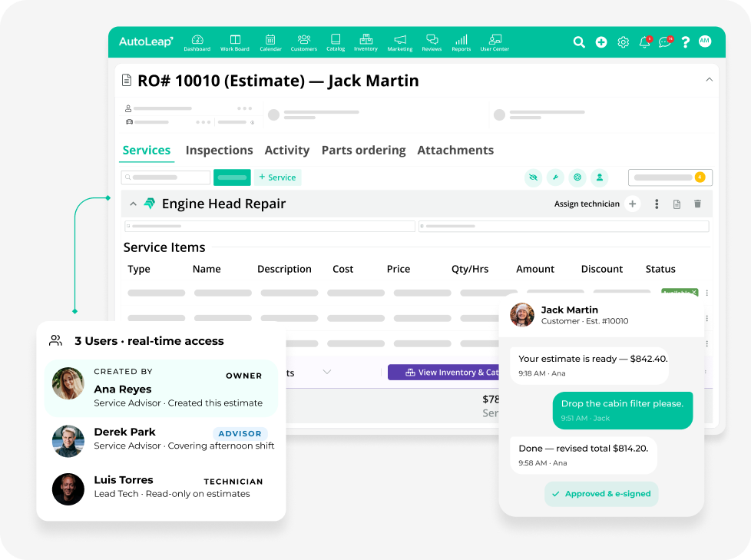Screen dimensions: 751x560
Task: Click Derek Park profile photo
Action: (x=68, y=441)
